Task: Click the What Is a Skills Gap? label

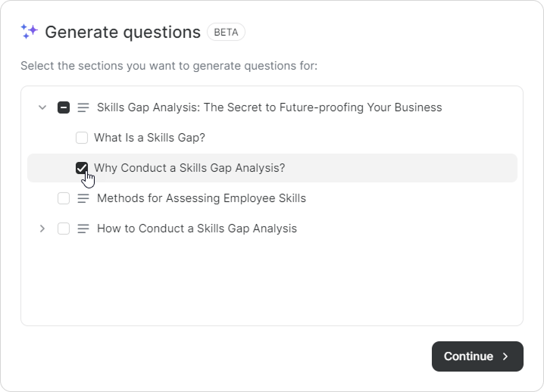Action: (x=149, y=138)
